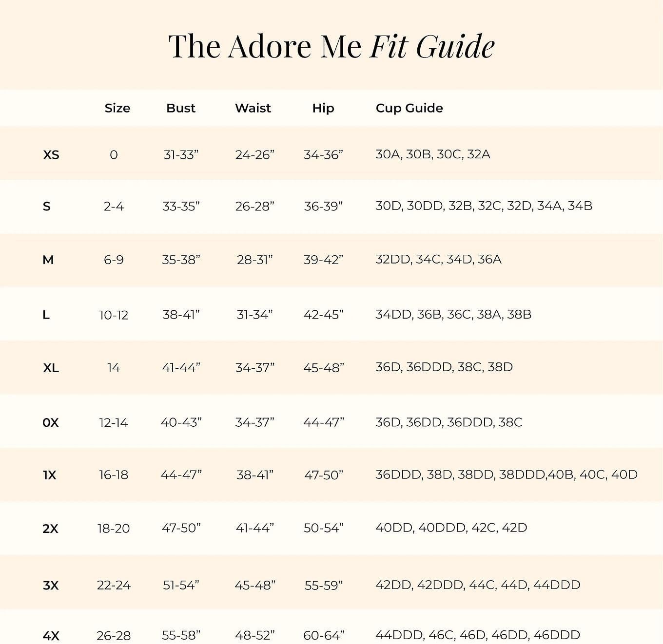
Task: Click bust measurement 33-35" in S row
Action: [181, 207]
